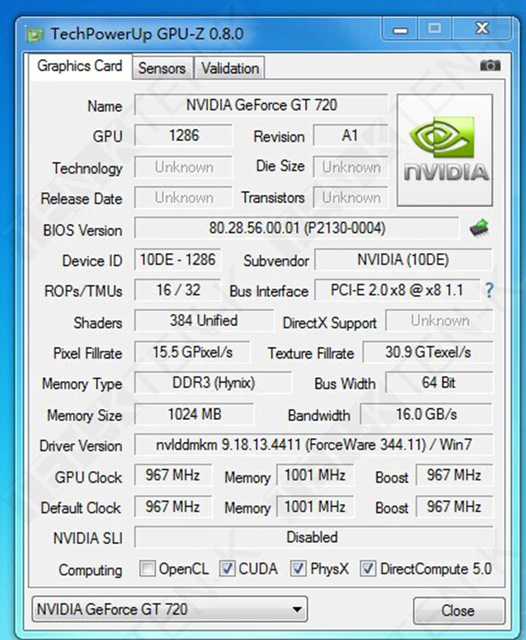This screenshot has height=640, width=526.
Task: Click the Driver Version field
Action: (x=313, y=444)
